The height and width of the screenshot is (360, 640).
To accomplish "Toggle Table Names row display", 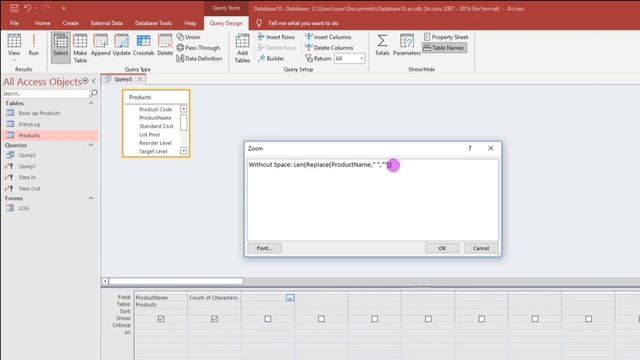I will pyautogui.click(x=444, y=48).
